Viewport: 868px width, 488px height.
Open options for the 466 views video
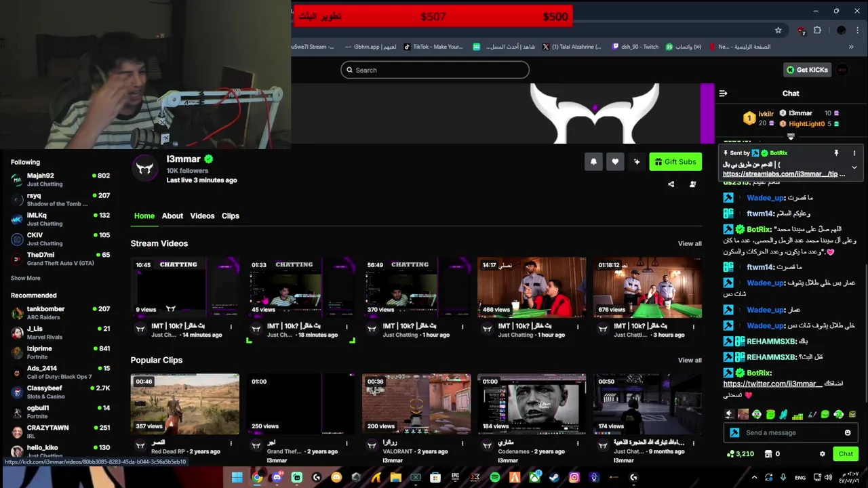coord(578,327)
